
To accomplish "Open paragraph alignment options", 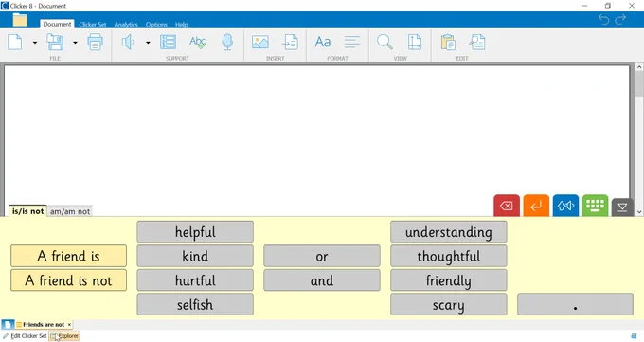I will click(x=352, y=42).
